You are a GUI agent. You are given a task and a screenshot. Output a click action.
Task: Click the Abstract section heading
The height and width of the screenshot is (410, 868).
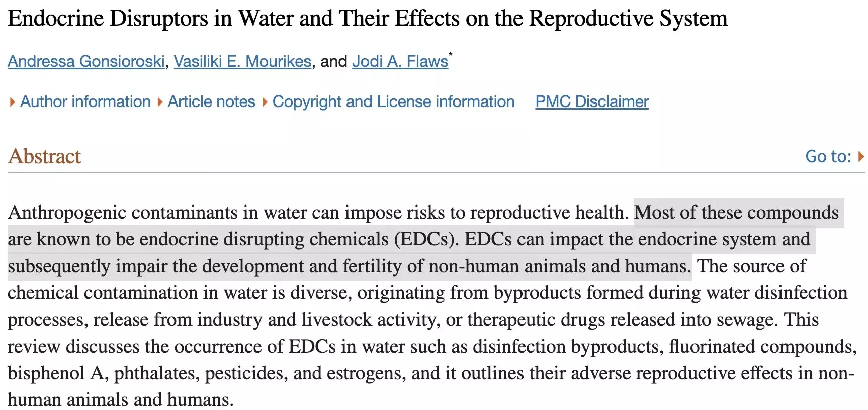point(44,156)
